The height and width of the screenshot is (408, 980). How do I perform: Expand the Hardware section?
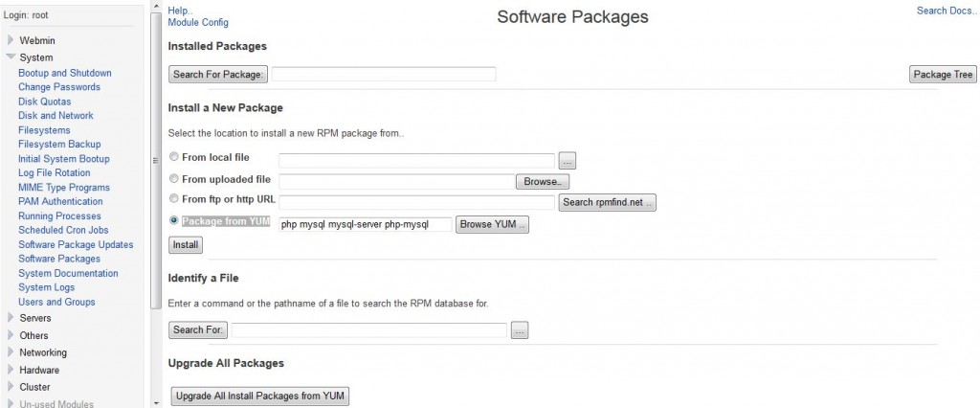(11, 370)
